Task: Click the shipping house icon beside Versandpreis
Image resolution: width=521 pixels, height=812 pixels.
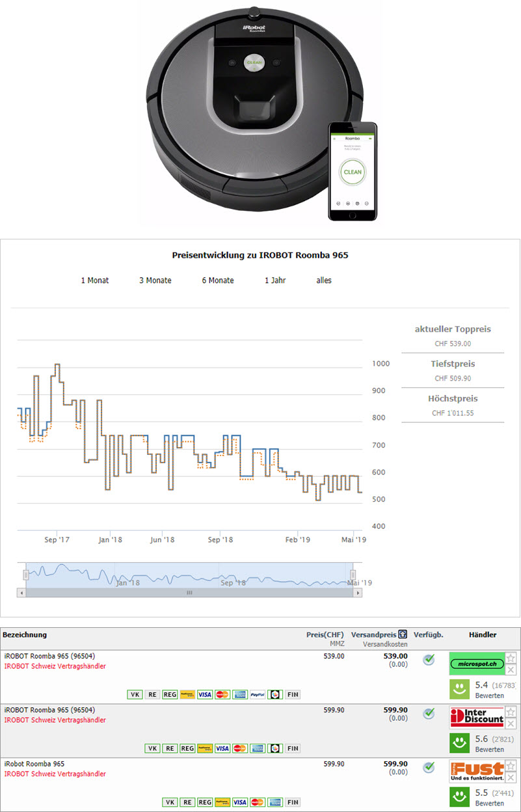Action: pos(403,634)
